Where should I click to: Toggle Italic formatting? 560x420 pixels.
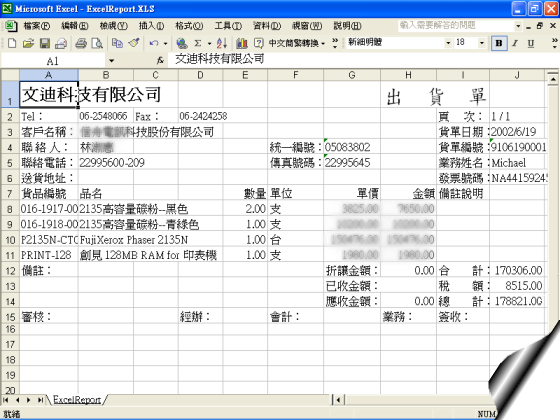[x=515, y=43]
